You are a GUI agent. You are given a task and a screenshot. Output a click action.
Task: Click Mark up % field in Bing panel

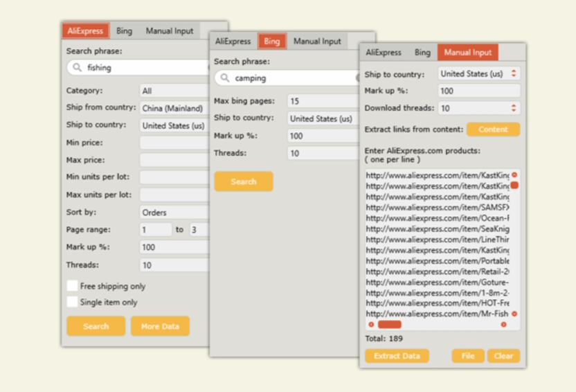click(323, 136)
